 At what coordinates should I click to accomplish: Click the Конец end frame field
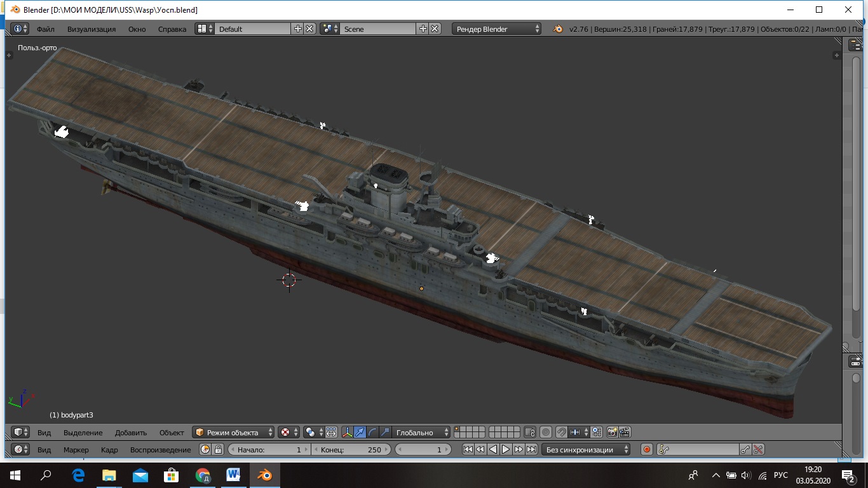click(351, 450)
